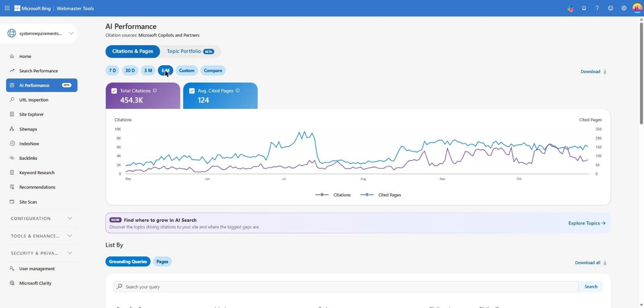Click the feedback smiley icon

[610, 8]
